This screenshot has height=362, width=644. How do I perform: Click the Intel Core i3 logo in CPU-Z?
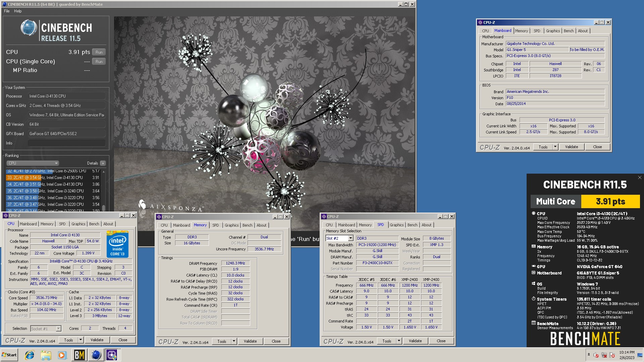117,244
